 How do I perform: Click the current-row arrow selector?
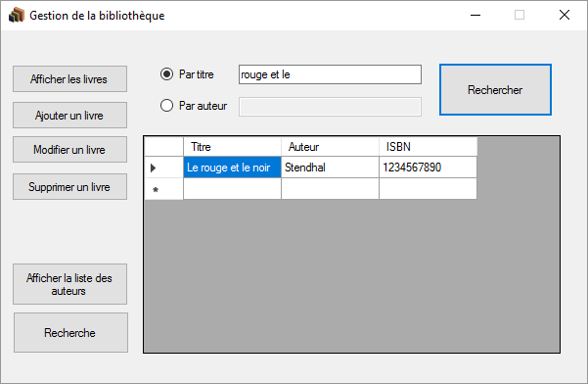[x=163, y=168]
